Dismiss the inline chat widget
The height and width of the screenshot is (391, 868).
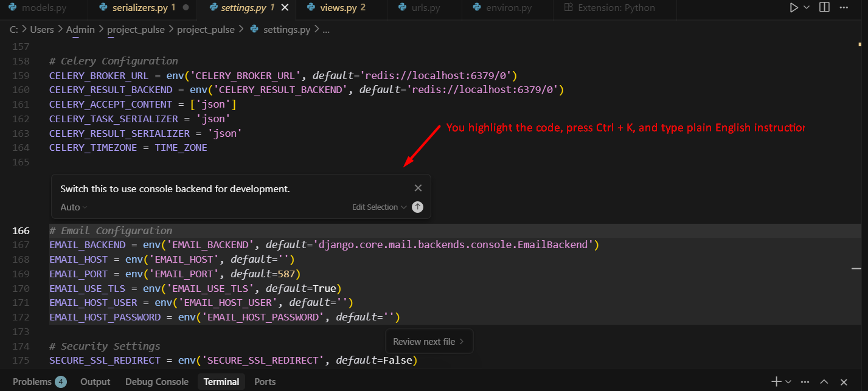coord(418,188)
